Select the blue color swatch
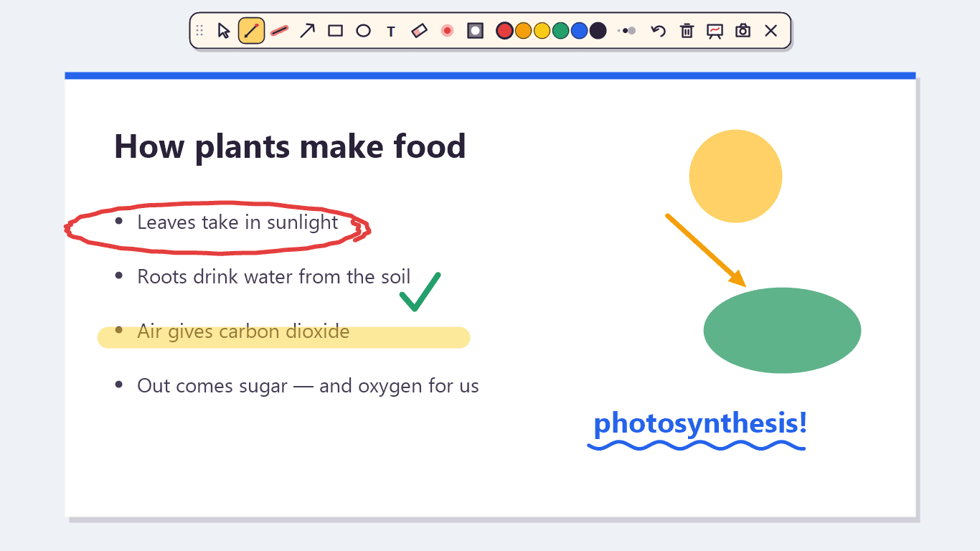 coord(579,31)
